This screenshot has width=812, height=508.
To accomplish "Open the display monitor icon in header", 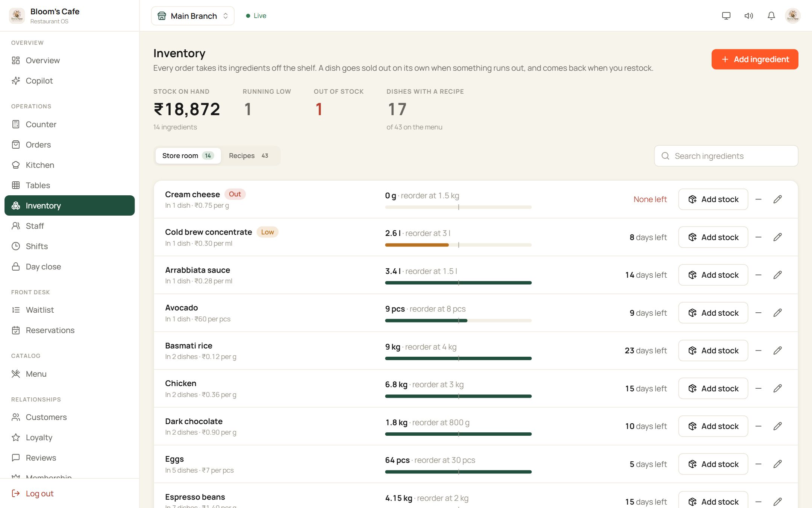I will pos(726,16).
